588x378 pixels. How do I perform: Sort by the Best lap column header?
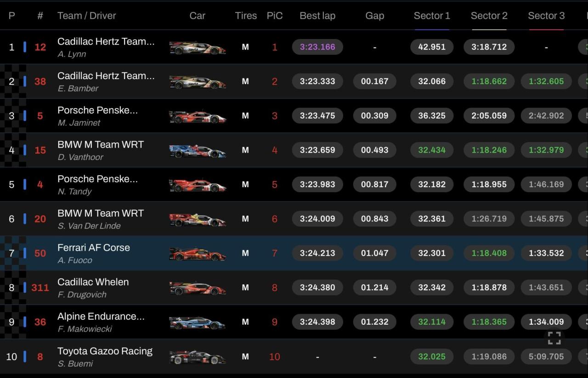click(317, 16)
